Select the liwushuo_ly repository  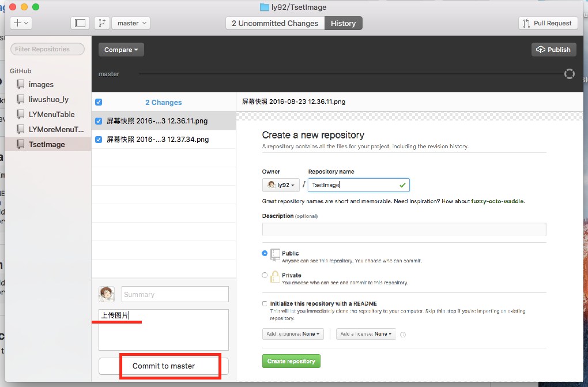(x=48, y=99)
